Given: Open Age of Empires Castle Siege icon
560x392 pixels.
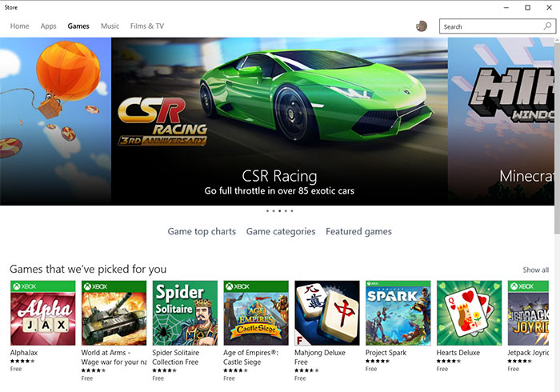Looking at the screenshot, I should pyautogui.click(x=256, y=313).
